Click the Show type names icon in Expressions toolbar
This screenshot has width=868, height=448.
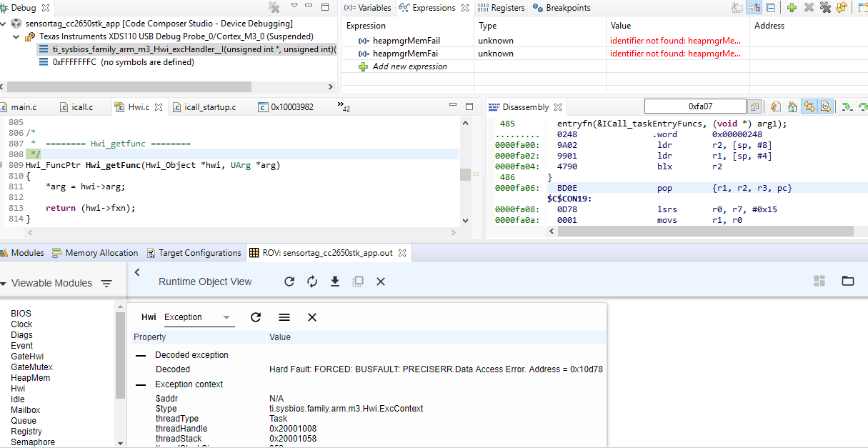pos(737,7)
